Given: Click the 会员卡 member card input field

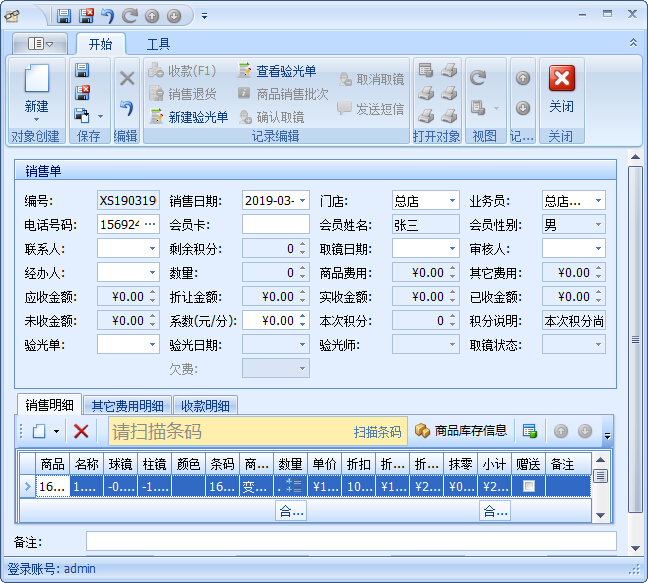Looking at the screenshot, I should [275, 225].
